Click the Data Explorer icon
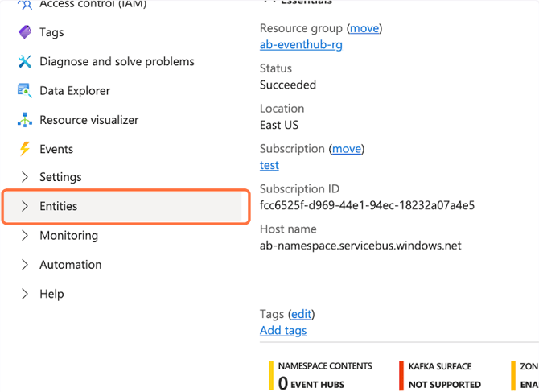Screen dimensions: 539x392 click(25, 90)
